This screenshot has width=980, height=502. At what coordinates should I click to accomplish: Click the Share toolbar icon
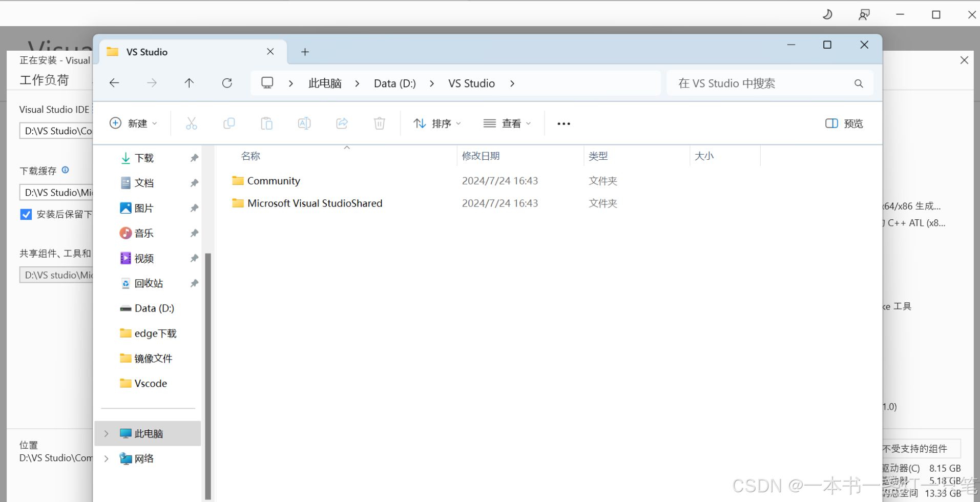click(x=342, y=123)
